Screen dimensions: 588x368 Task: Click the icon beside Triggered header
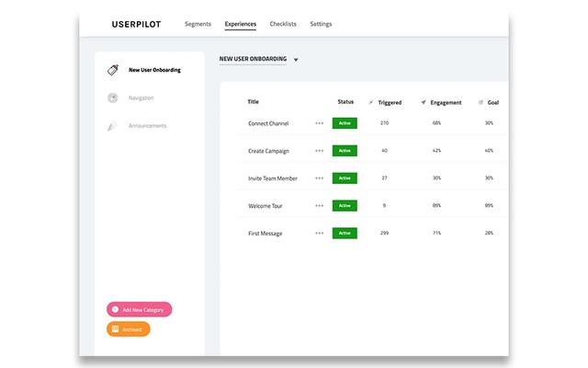(371, 102)
